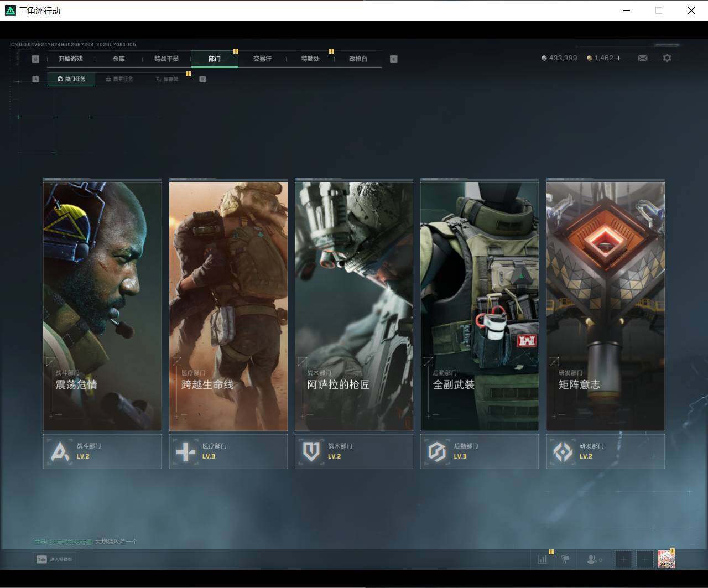Screen dimensions: 708x588
Task: Open the bar-chart stats icon
Action: [x=543, y=560]
